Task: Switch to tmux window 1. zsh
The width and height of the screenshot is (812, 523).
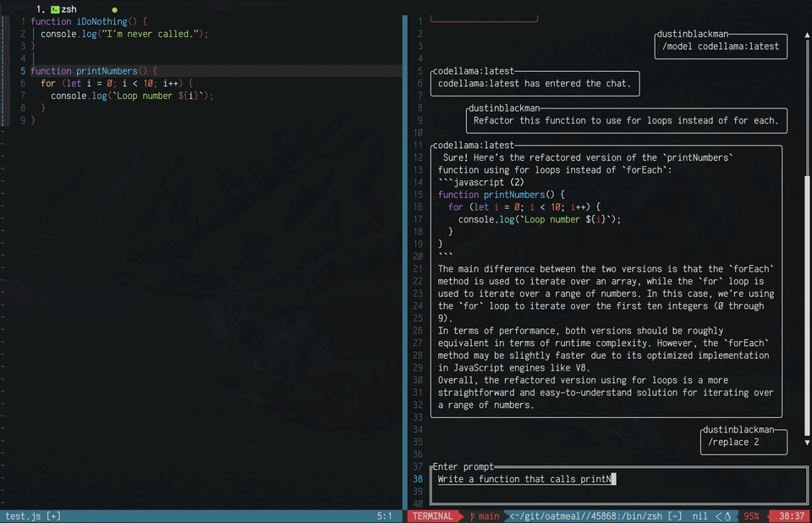Action: [x=59, y=9]
